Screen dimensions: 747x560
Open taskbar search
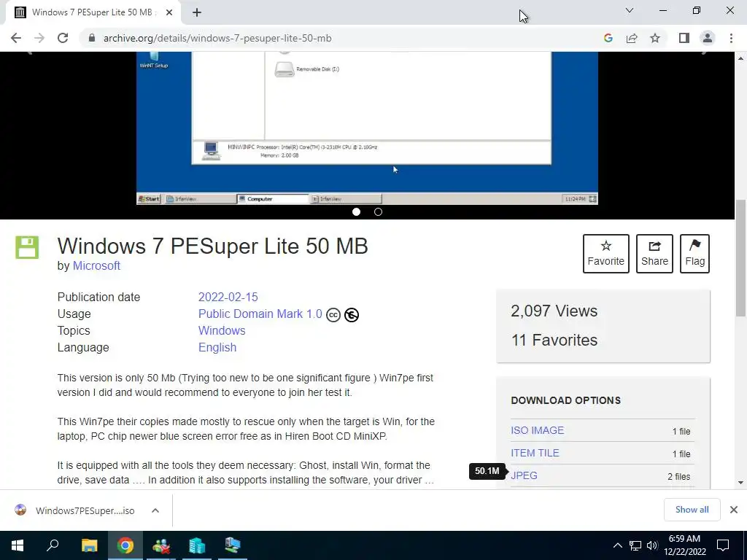click(53, 545)
